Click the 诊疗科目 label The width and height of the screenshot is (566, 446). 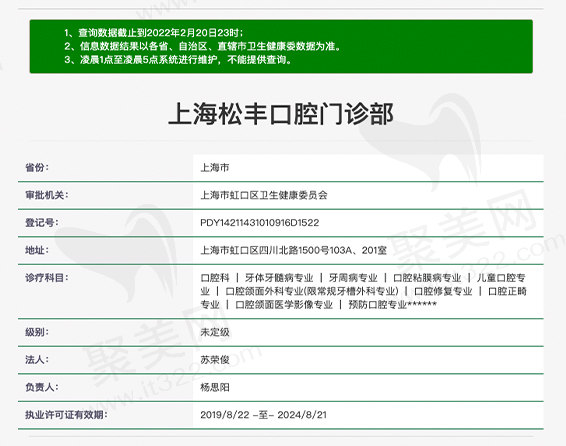click(47, 277)
